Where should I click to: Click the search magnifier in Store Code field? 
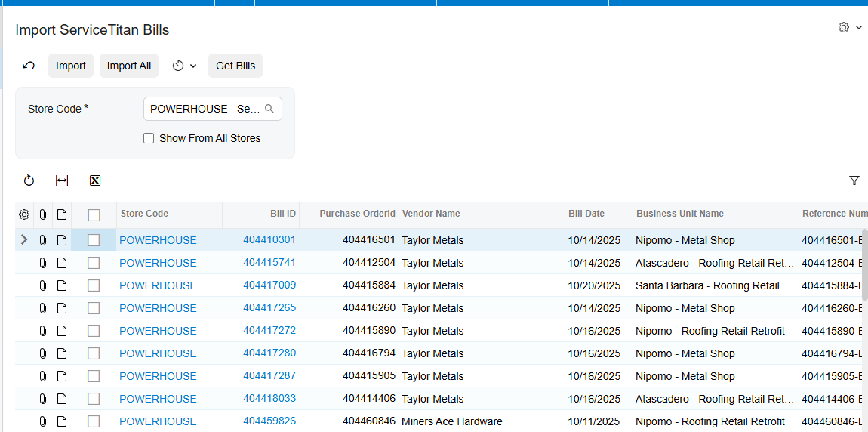269,109
